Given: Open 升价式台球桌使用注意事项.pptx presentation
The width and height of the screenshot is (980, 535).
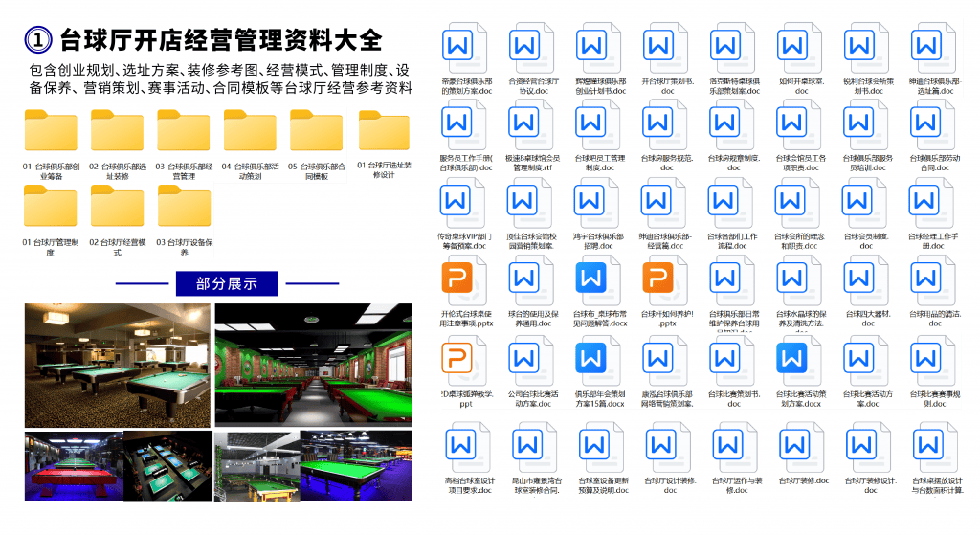Looking at the screenshot, I should click(x=465, y=279).
